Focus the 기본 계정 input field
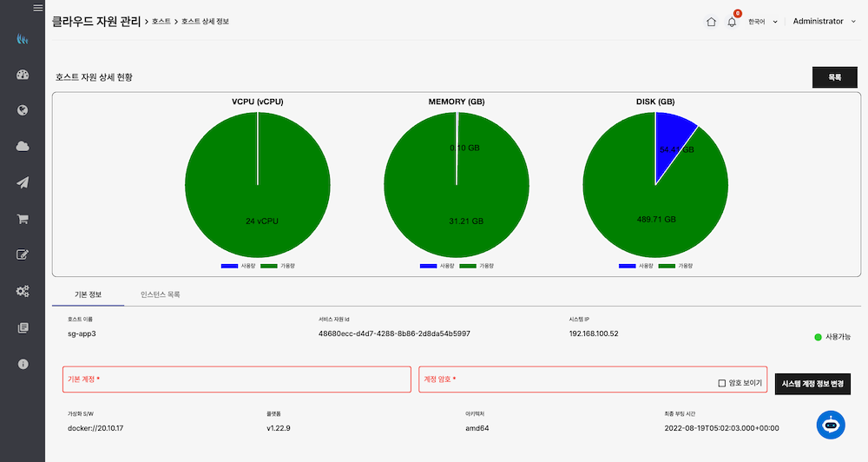868x462 pixels. point(237,379)
